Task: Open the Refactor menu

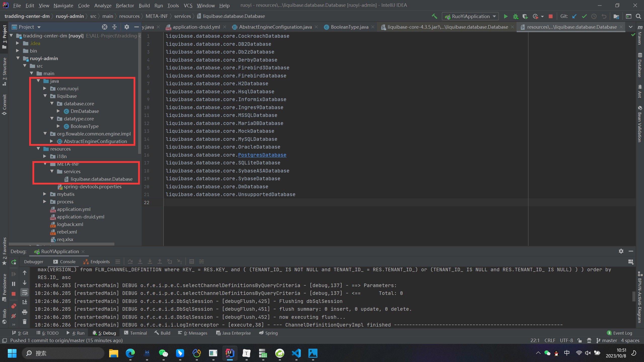Action: [125, 5]
